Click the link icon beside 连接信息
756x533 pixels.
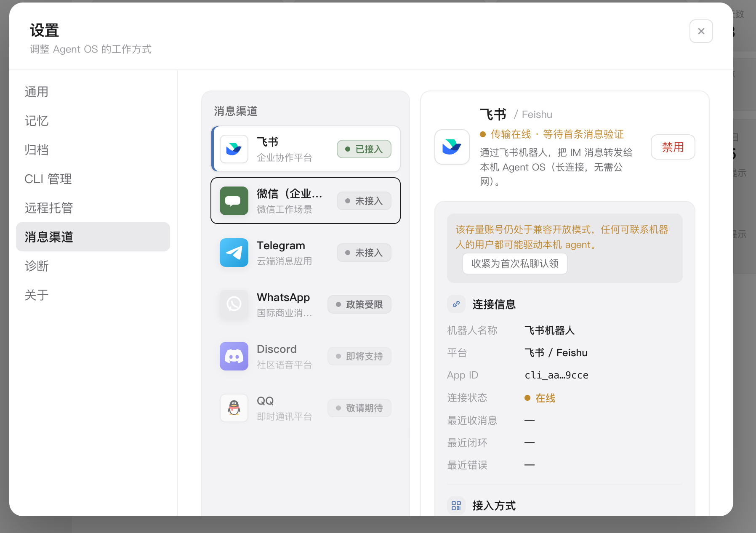tap(456, 304)
